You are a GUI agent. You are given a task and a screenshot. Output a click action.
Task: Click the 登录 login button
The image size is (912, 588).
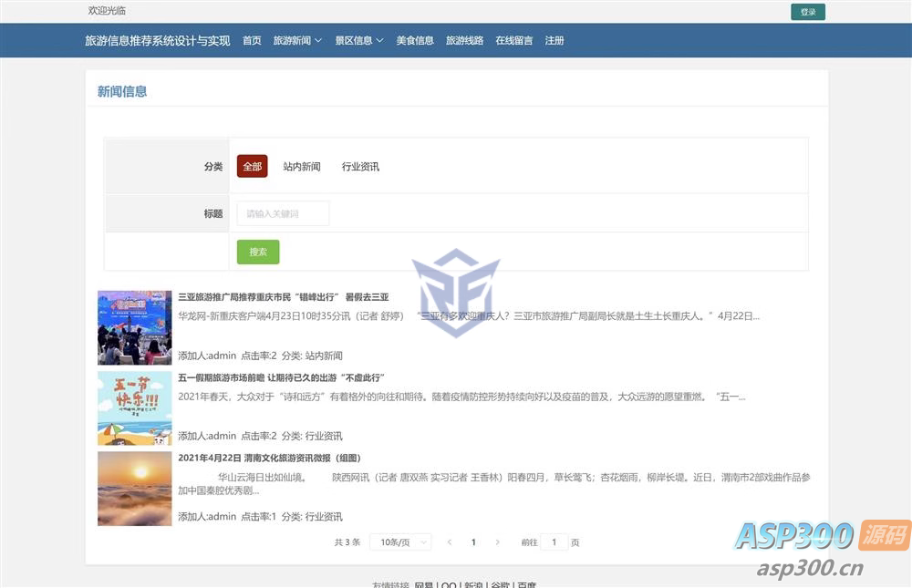click(x=808, y=12)
